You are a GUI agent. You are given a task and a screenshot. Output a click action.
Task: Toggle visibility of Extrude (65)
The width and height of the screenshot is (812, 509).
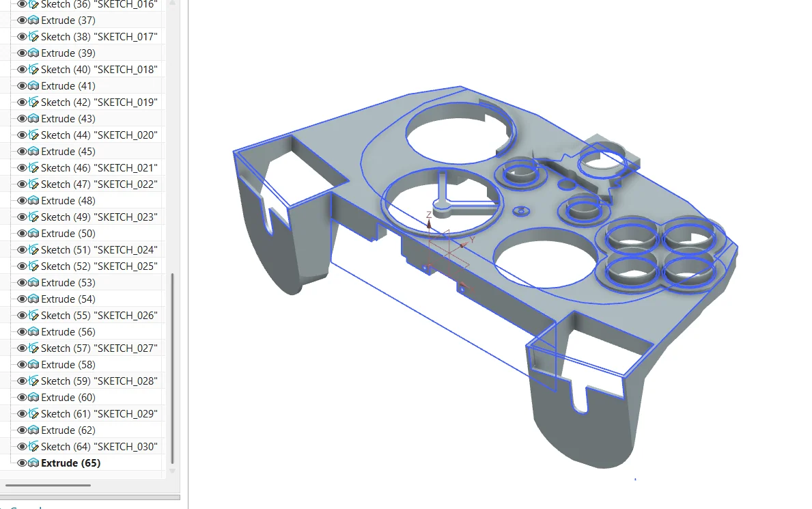point(22,463)
